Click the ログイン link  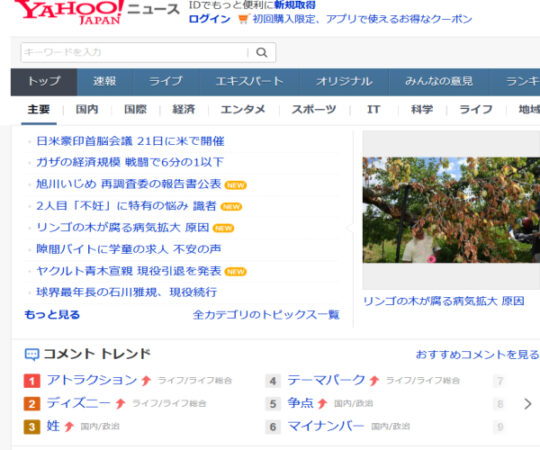[x=209, y=19]
